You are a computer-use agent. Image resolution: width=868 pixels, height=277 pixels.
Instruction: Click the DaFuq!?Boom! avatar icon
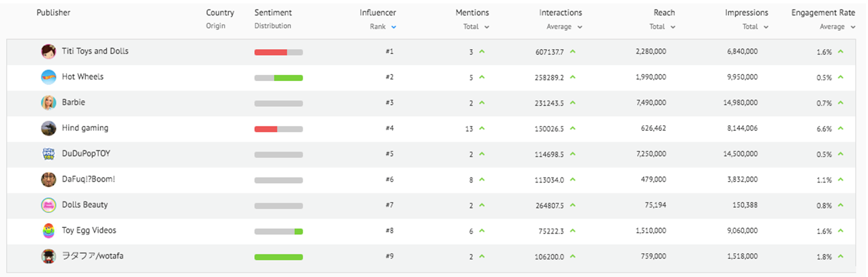point(48,180)
